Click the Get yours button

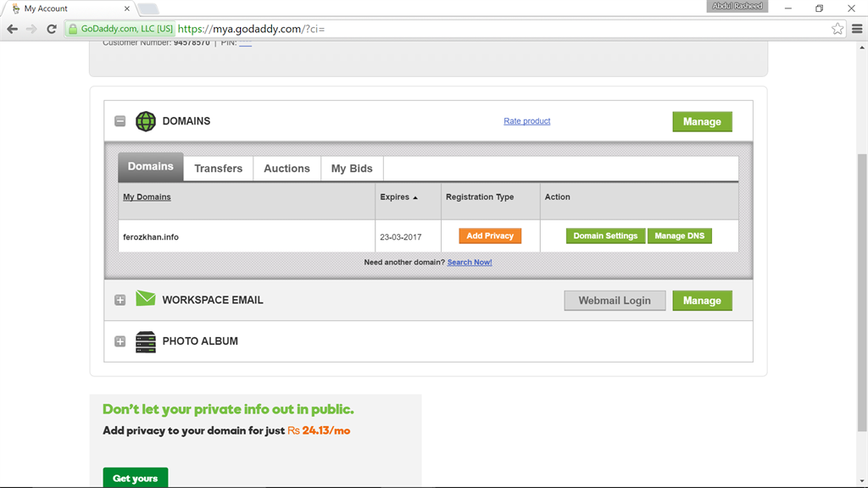(x=135, y=478)
